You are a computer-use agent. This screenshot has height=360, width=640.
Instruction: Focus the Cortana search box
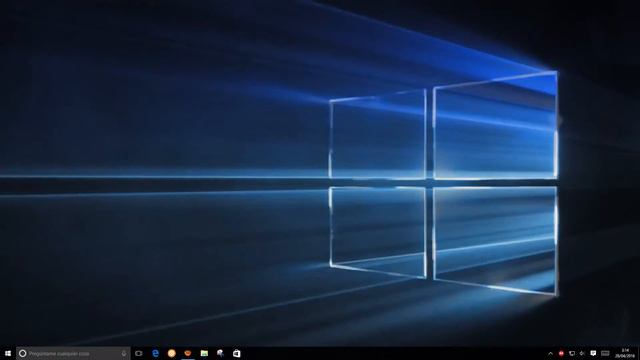click(73, 353)
